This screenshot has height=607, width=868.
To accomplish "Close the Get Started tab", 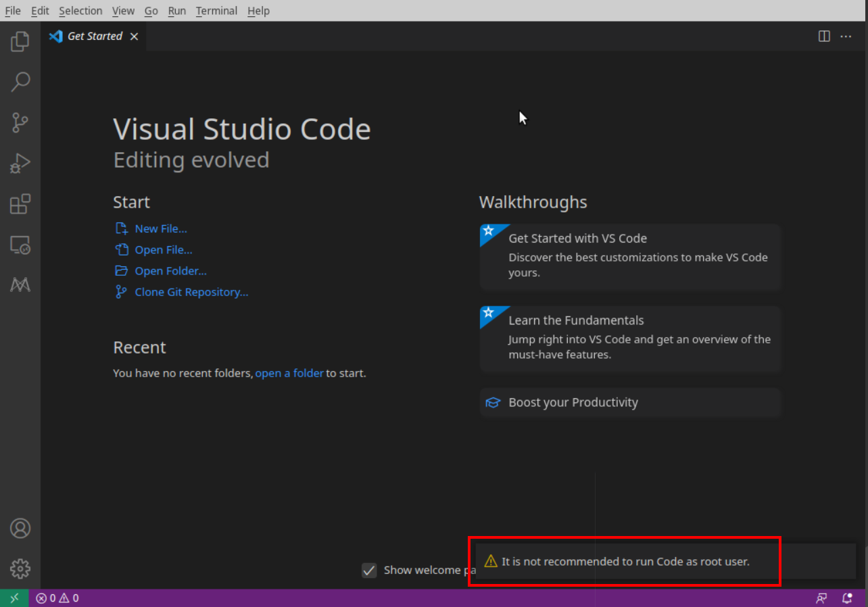I will pyautogui.click(x=134, y=37).
